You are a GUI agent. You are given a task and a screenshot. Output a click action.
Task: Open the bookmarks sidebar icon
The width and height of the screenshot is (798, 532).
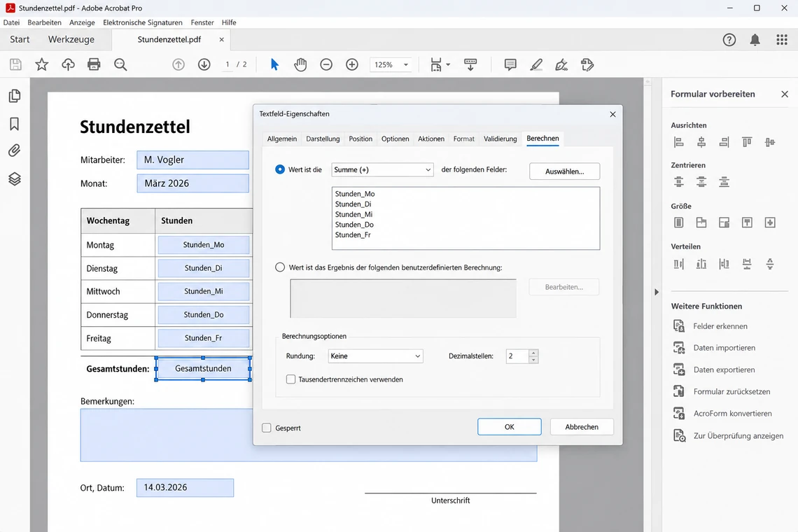(x=15, y=124)
